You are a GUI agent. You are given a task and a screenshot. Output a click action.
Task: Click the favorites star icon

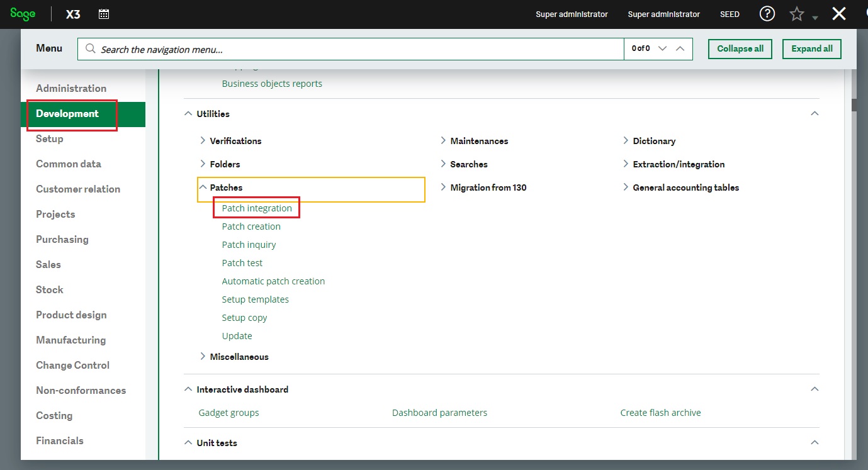tap(797, 14)
